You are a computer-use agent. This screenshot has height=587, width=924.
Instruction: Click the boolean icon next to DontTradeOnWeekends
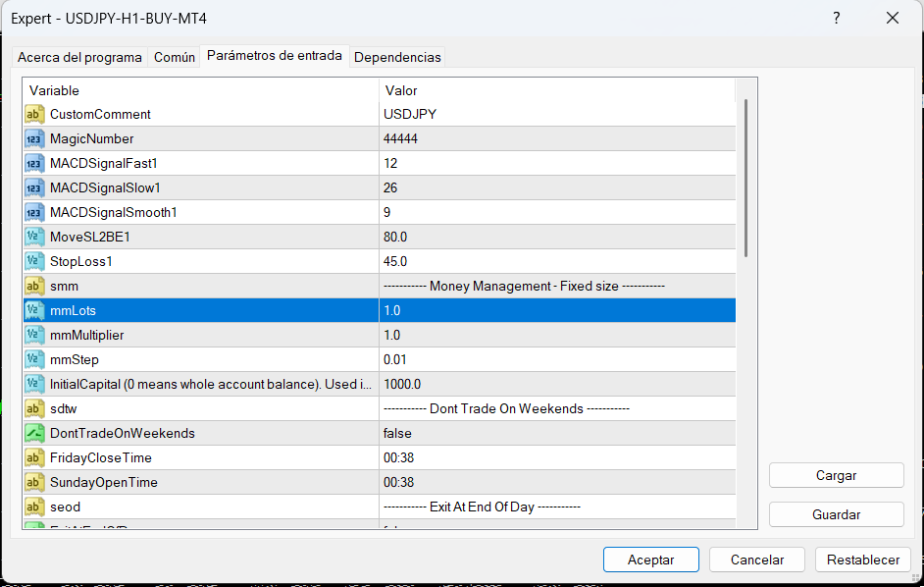[34, 433]
